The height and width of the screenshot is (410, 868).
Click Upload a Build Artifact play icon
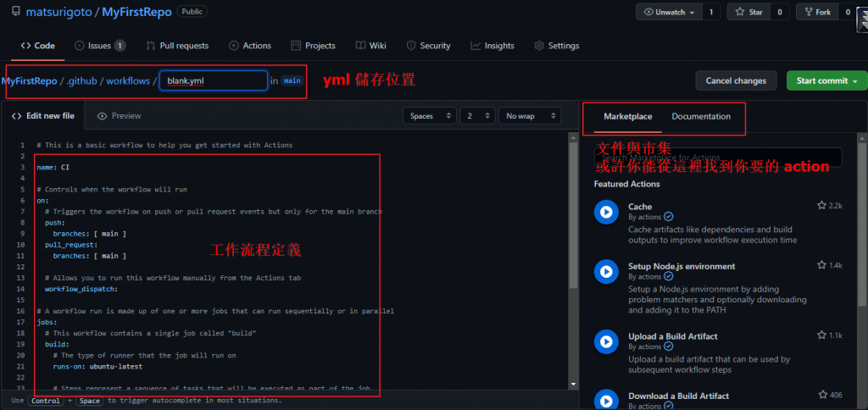point(606,341)
